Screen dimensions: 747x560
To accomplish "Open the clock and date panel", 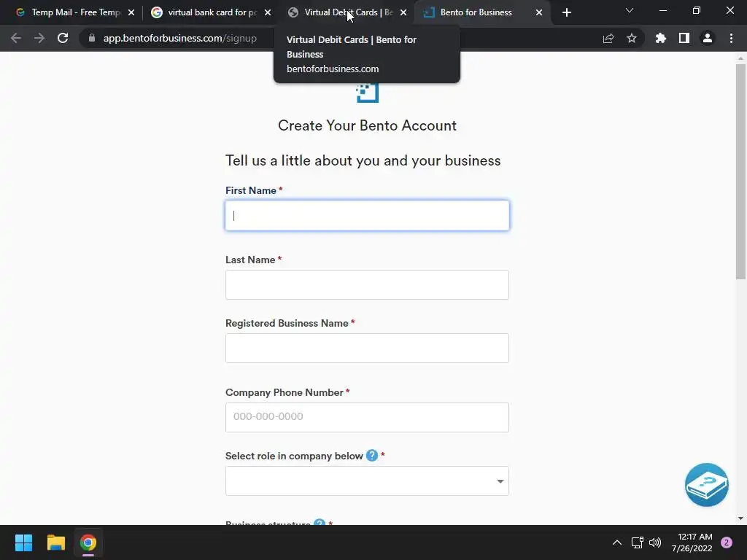I will [x=692, y=542].
